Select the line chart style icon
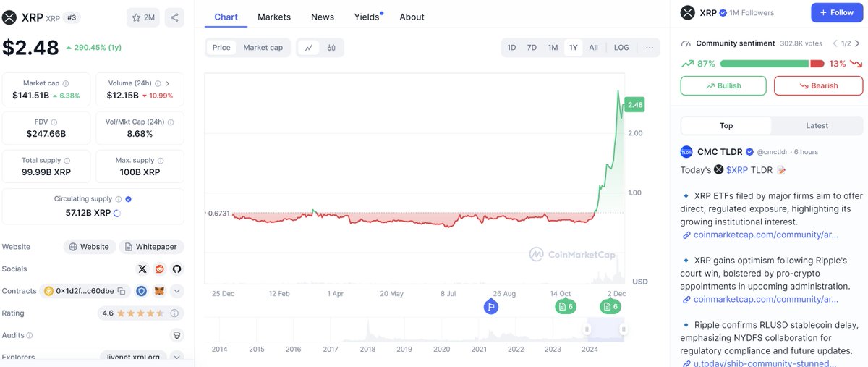The height and width of the screenshot is (367, 868). pos(309,48)
